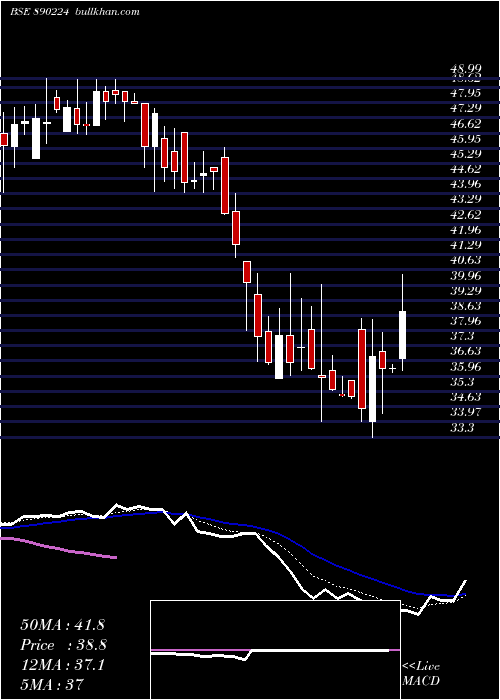
Task: Click the bullkhan.com site label
Action: point(106,12)
